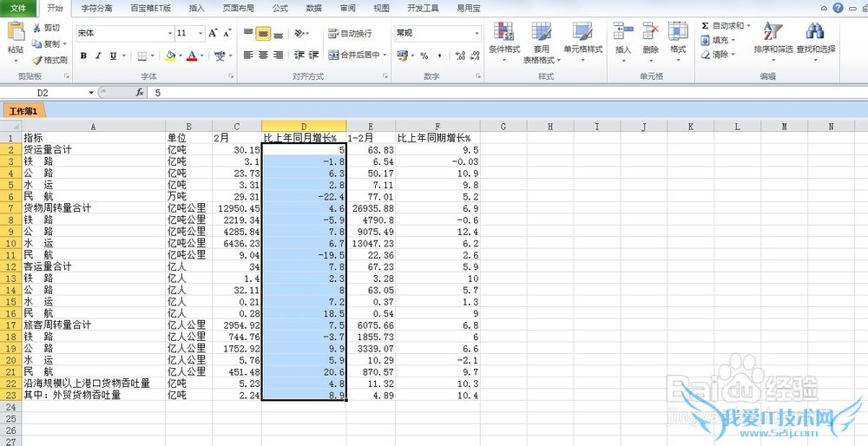The width and height of the screenshot is (868, 446).
Task: Switch to the Formulas (公式) tab
Action: [280, 9]
